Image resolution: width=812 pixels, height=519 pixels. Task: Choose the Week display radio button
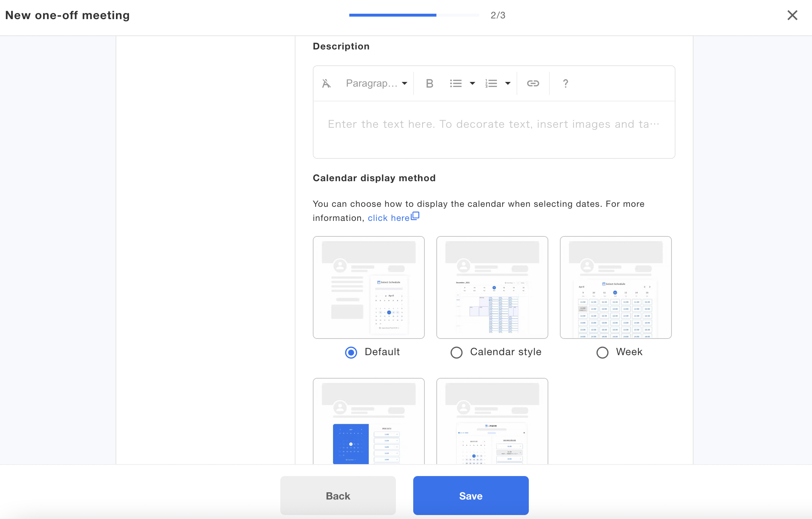coord(602,352)
